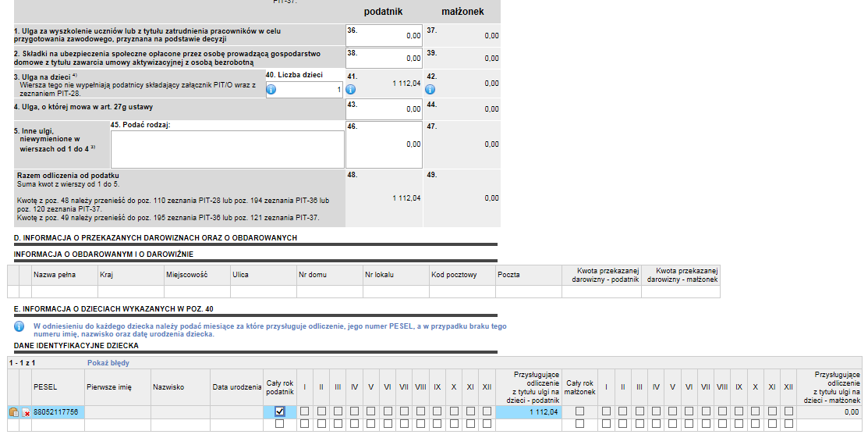Image resolution: width=868 pixels, height=438 pixels.
Task: Check małżonek month IV in the empty child row
Action: pos(656,424)
